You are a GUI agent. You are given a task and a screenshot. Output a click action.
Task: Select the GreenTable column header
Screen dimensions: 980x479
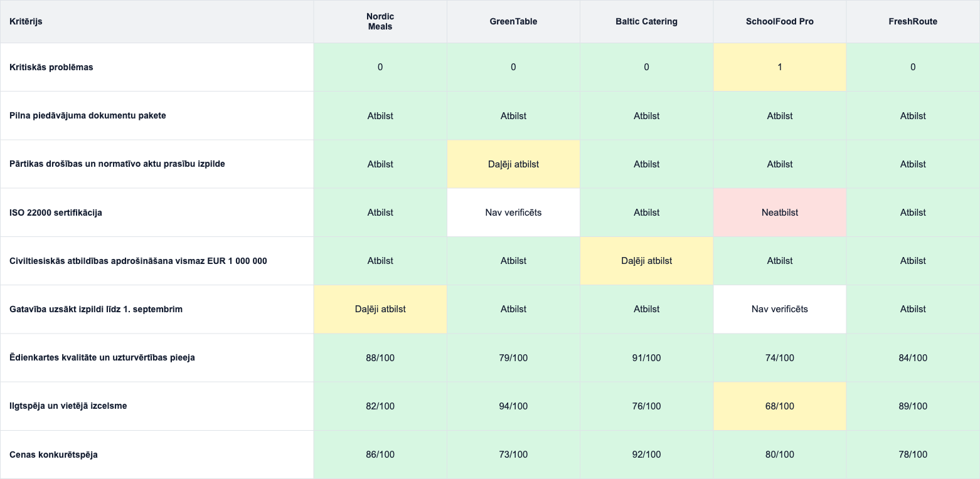point(513,21)
